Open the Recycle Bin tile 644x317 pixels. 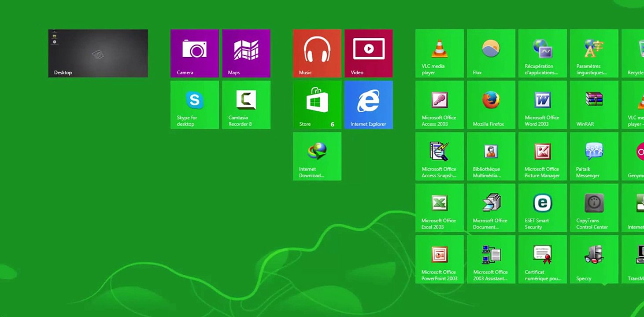click(633, 53)
